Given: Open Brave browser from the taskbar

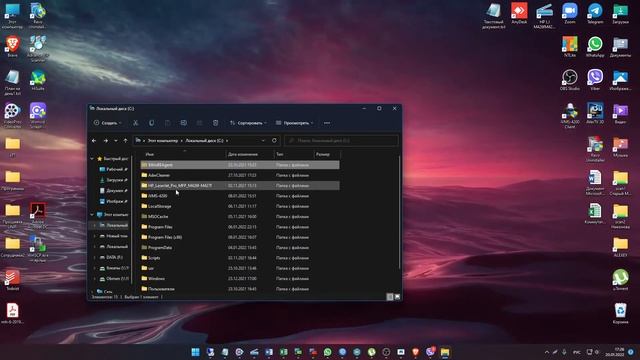Looking at the screenshot, I should [x=416, y=352].
